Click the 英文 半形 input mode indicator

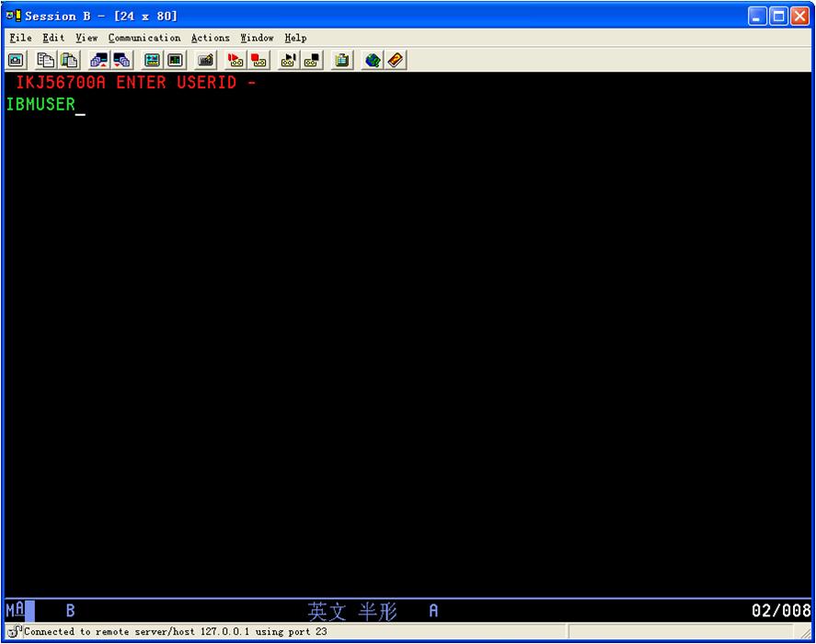tap(352, 611)
